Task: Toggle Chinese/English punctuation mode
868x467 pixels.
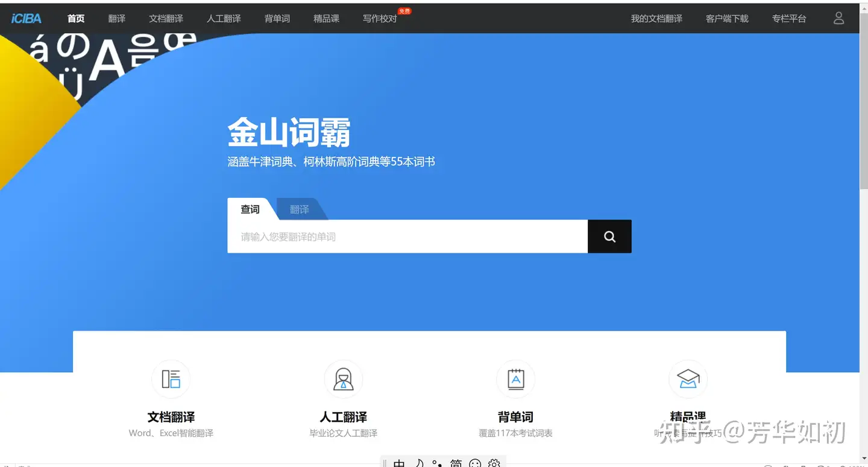Action: [x=436, y=463]
